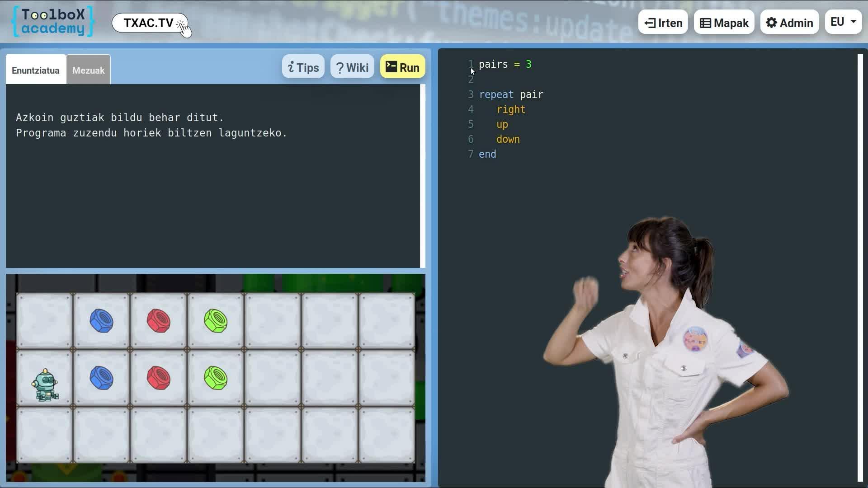The image size is (868, 488).
Task: Open the Wiki help
Action: [352, 67]
